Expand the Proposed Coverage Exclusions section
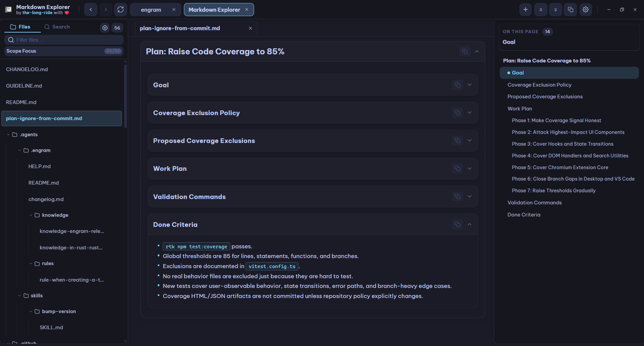 (469, 140)
